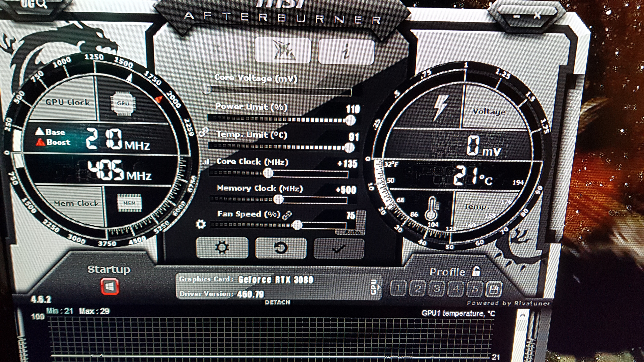The height and width of the screenshot is (362, 644).
Task: Save profile with floppy disk icon
Action: pyautogui.click(x=494, y=290)
